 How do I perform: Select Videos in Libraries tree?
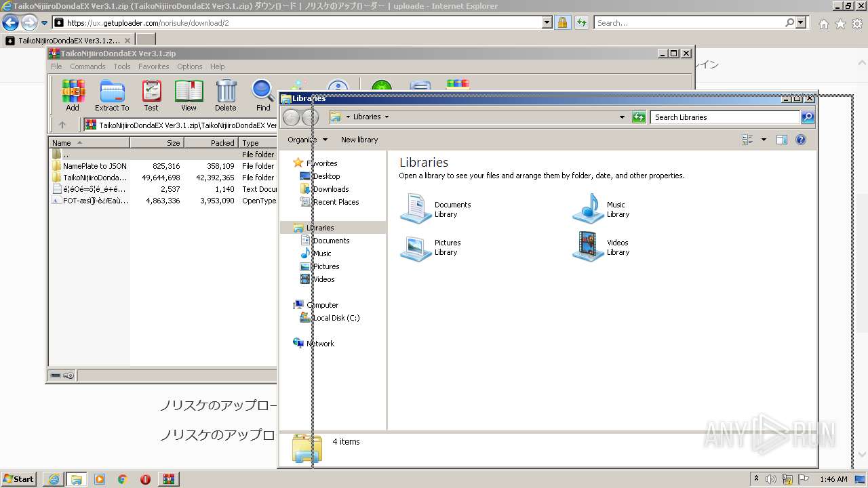point(323,279)
